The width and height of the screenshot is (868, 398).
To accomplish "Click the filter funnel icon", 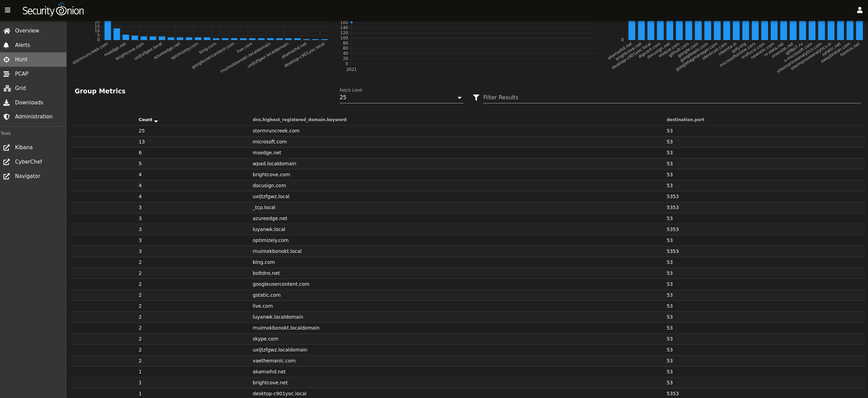I will (476, 98).
